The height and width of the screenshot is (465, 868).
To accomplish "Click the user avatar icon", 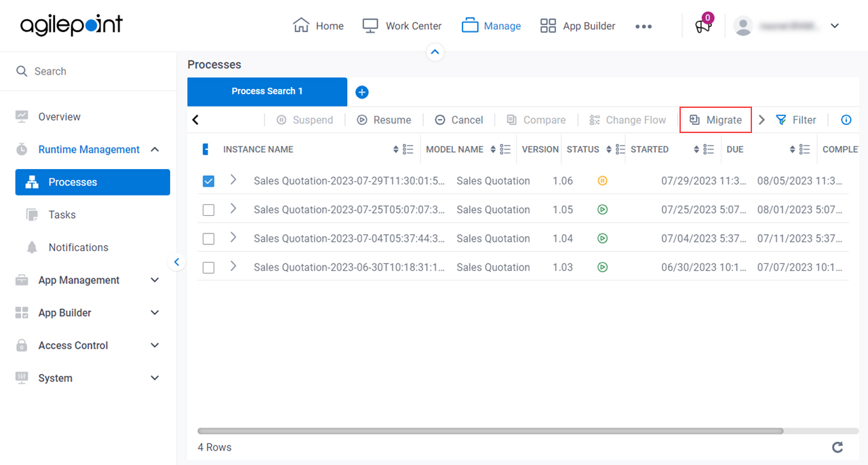I will (744, 26).
